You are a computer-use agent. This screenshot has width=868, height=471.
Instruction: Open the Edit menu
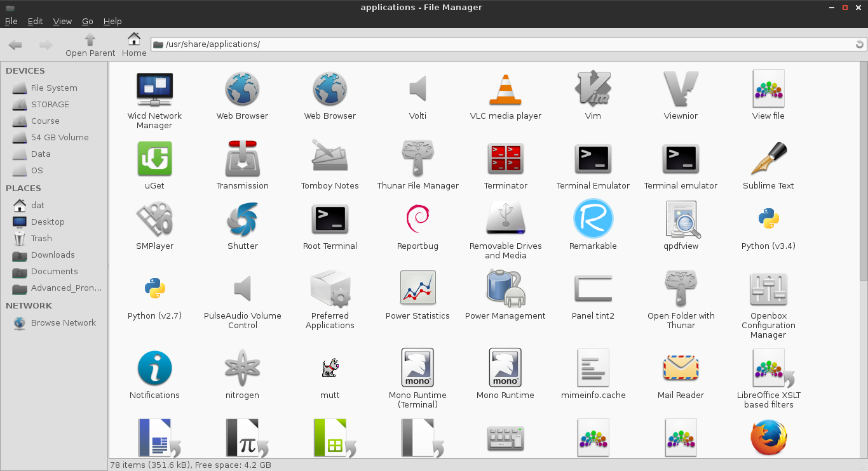(x=35, y=21)
